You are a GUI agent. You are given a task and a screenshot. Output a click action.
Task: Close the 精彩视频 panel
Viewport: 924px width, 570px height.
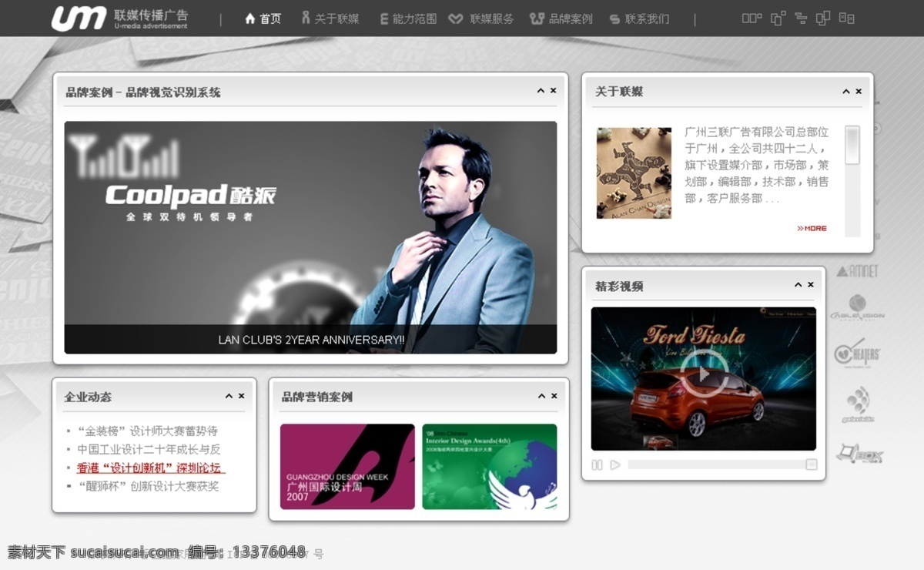(x=811, y=285)
